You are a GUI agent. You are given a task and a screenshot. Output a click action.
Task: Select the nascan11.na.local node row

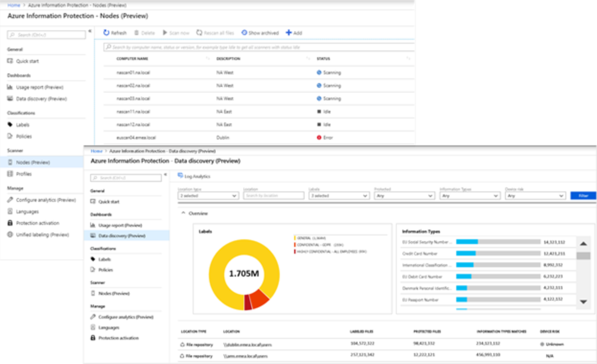tap(259, 112)
